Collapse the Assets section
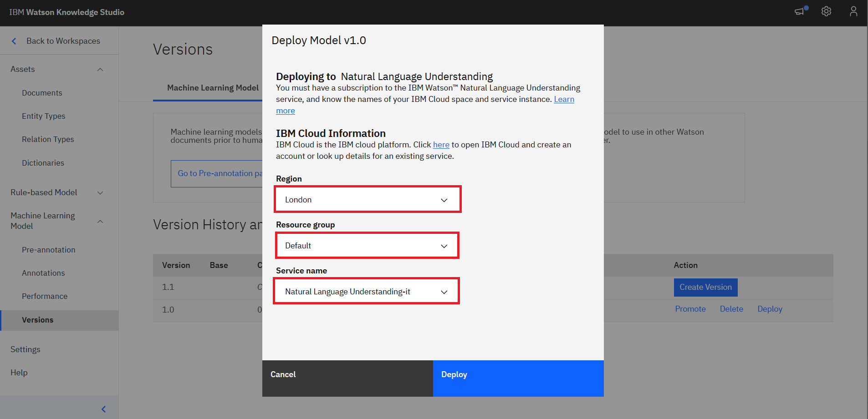868x419 pixels. click(x=100, y=70)
